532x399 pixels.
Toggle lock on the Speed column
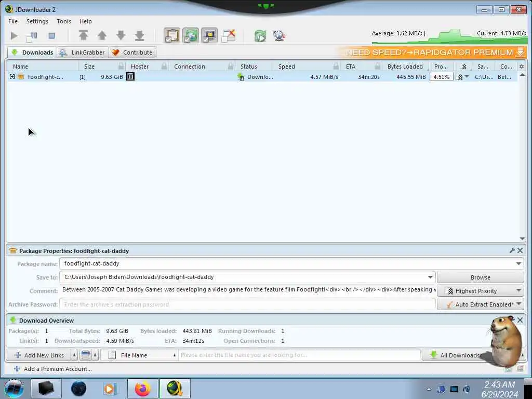(336, 66)
